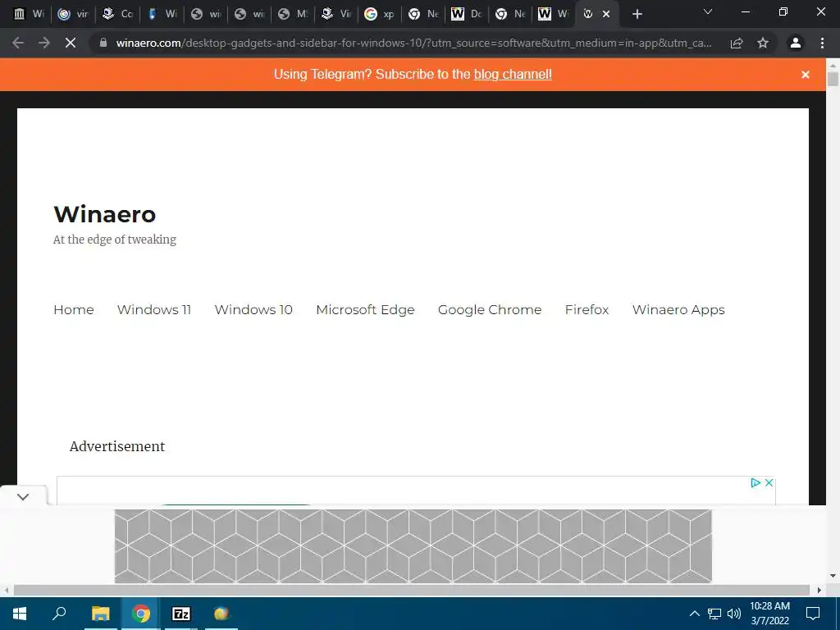Click the scroll-down arrow on vertical scrollbar

[x=833, y=576]
